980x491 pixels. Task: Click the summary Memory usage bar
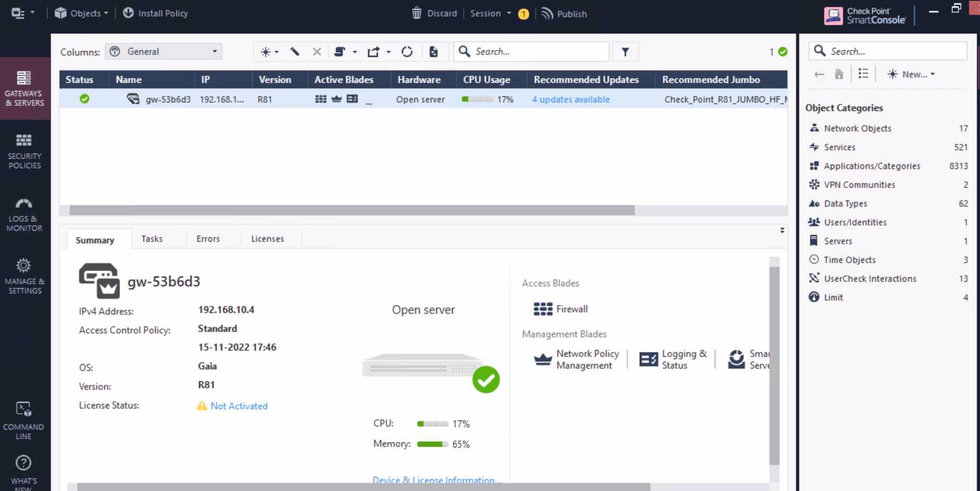pos(433,444)
